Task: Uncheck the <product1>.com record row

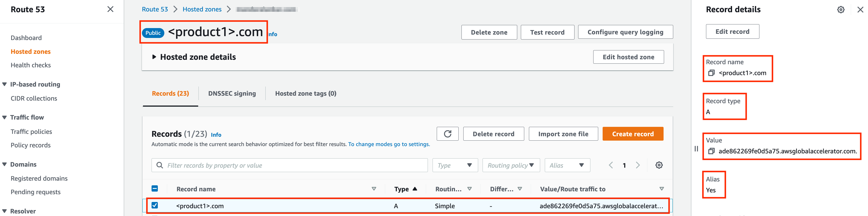Action: tap(155, 205)
